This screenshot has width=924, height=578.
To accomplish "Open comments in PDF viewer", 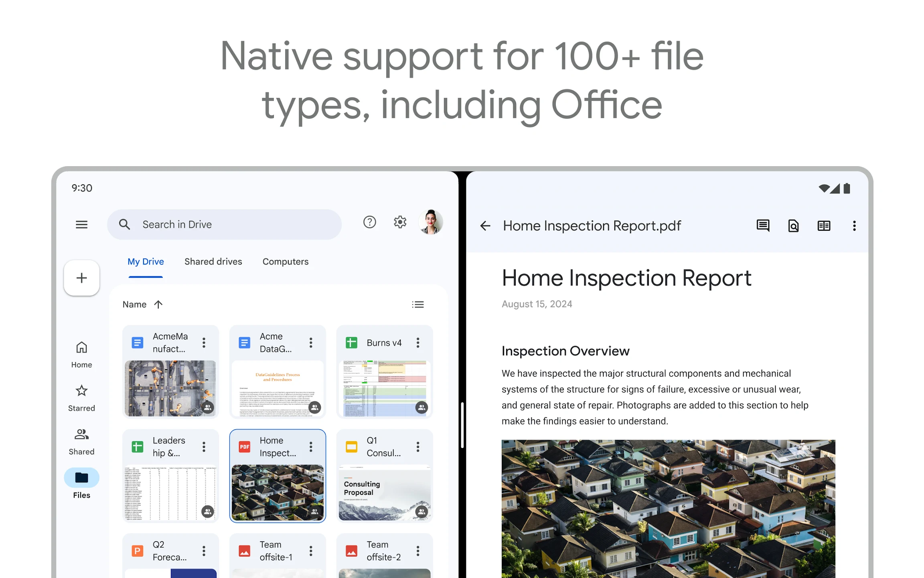I will click(763, 226).
